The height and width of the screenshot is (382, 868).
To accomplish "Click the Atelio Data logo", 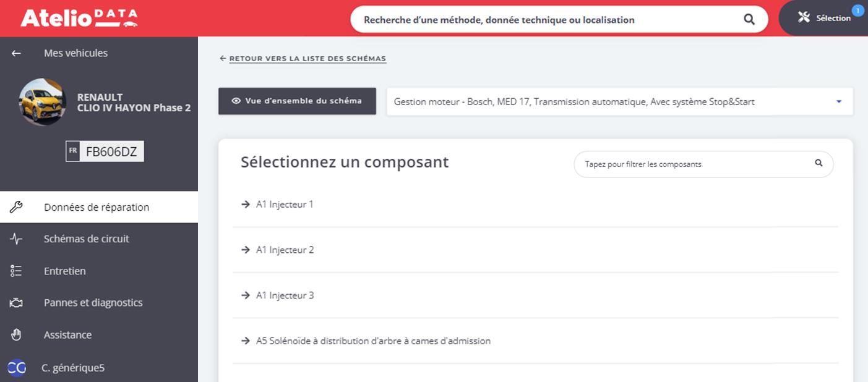I will coord(79,18).
